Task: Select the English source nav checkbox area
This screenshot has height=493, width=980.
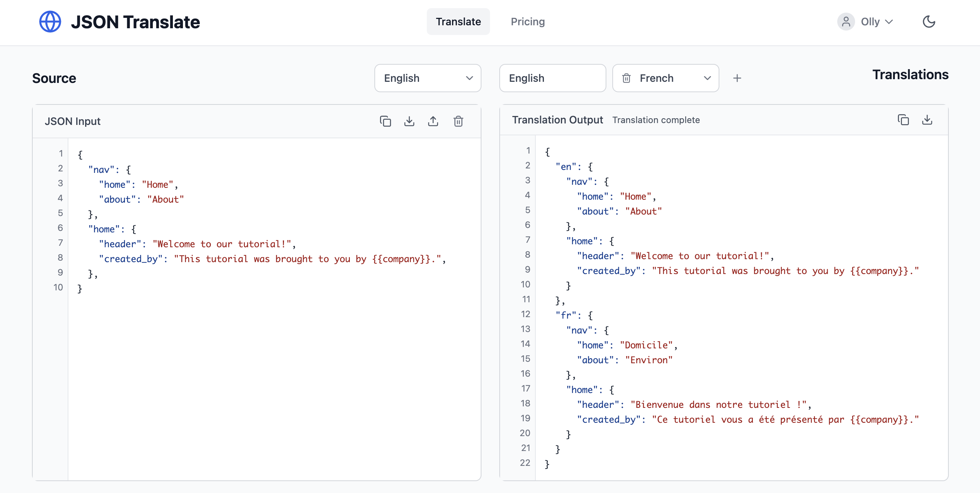Action: pyautogui.click(x=402, y=78)
